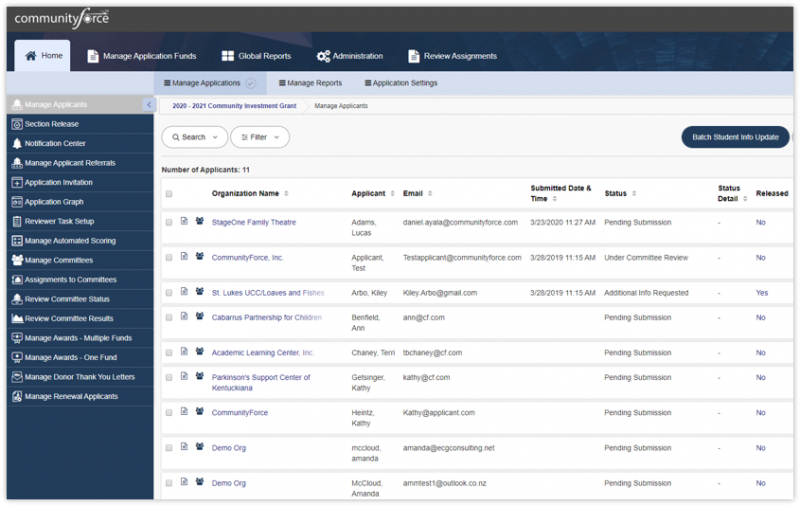
Task: Click the Application Graph icon in sidebar
Action: [16, 202]
